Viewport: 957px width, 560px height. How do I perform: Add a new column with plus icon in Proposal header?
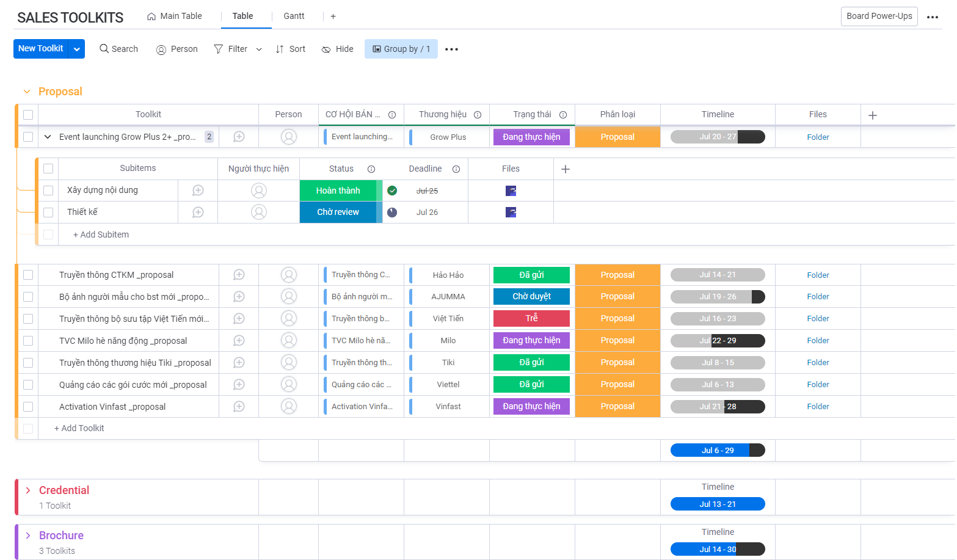point(873,115)
